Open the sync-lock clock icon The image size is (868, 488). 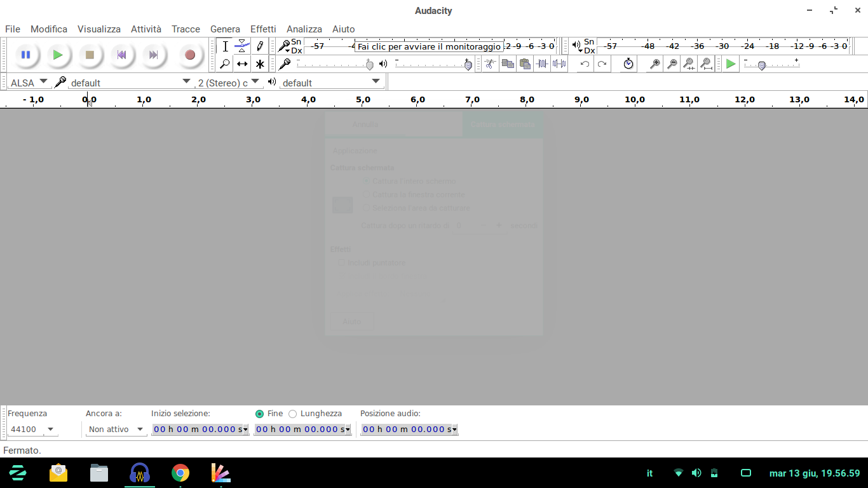[x=628, y=64]
